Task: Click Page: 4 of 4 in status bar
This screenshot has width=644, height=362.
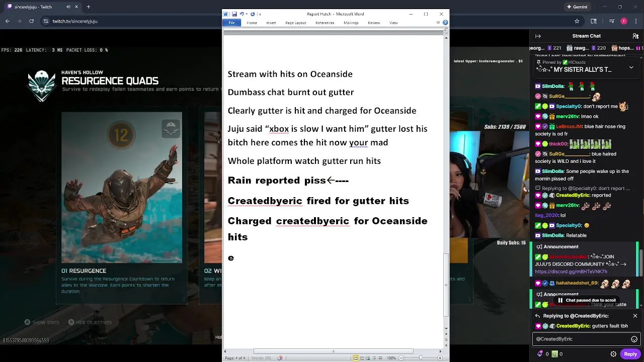Action: click(x=235, y=358)
